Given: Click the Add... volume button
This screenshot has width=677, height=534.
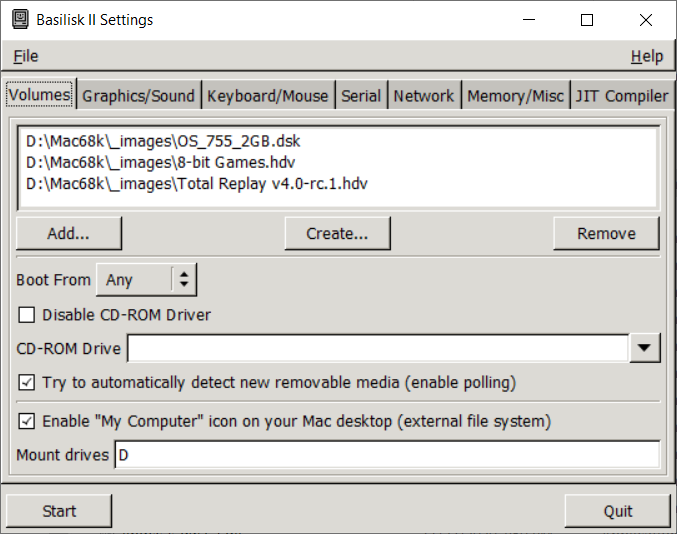Looking at the screenshot, I should pos(69,234).
